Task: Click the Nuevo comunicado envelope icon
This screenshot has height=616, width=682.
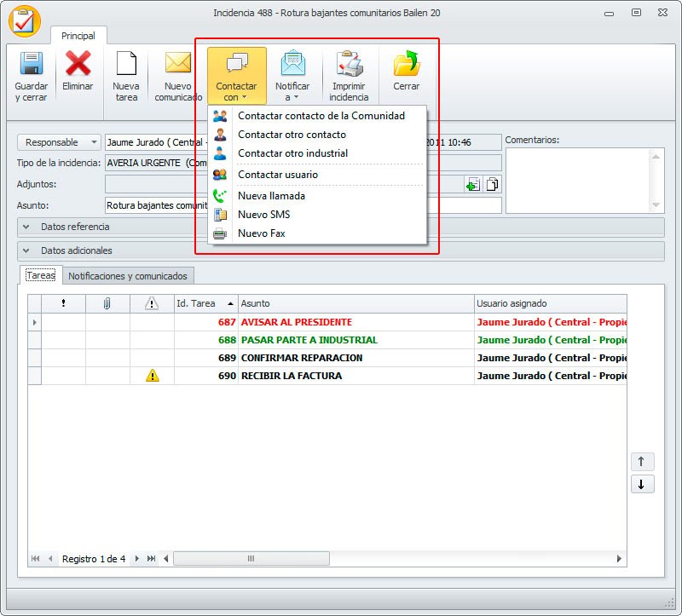Action: [x=178, y=66]
